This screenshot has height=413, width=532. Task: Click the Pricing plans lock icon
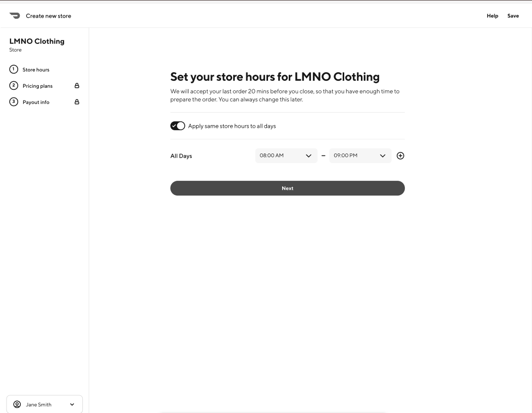click(77, 86)
